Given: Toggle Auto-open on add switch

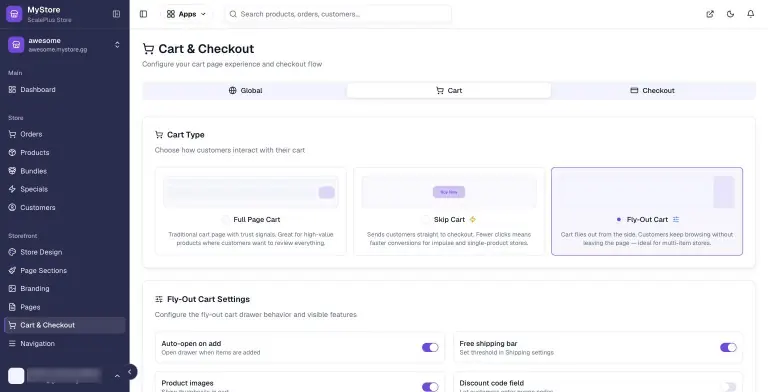Looking at the screenshot, I should (x=430, y=347).
